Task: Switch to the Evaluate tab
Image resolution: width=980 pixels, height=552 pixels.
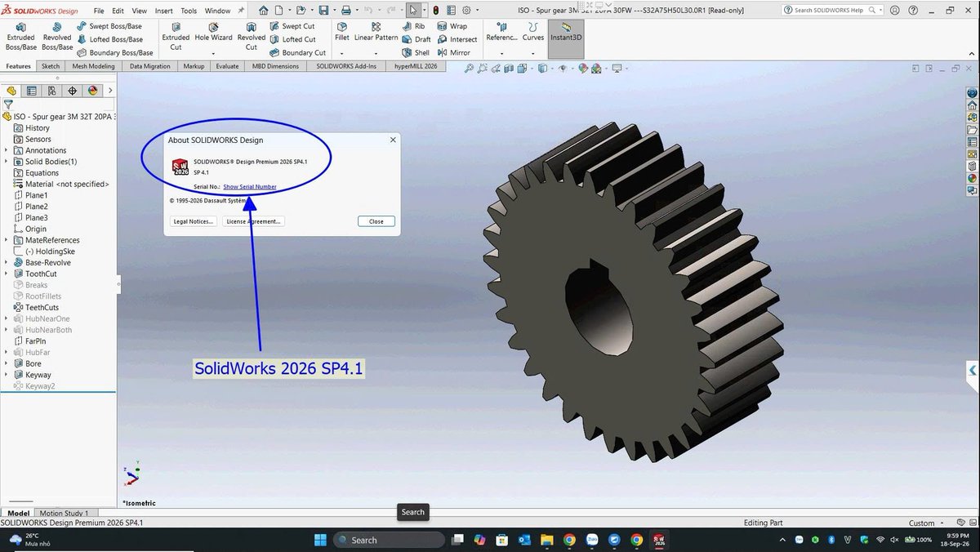Action: [227, 66]
